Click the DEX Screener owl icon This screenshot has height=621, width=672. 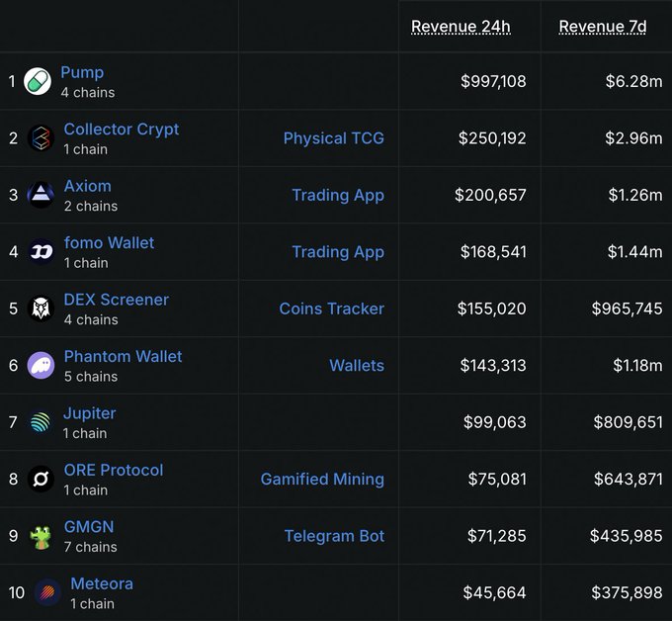(41, 309)
